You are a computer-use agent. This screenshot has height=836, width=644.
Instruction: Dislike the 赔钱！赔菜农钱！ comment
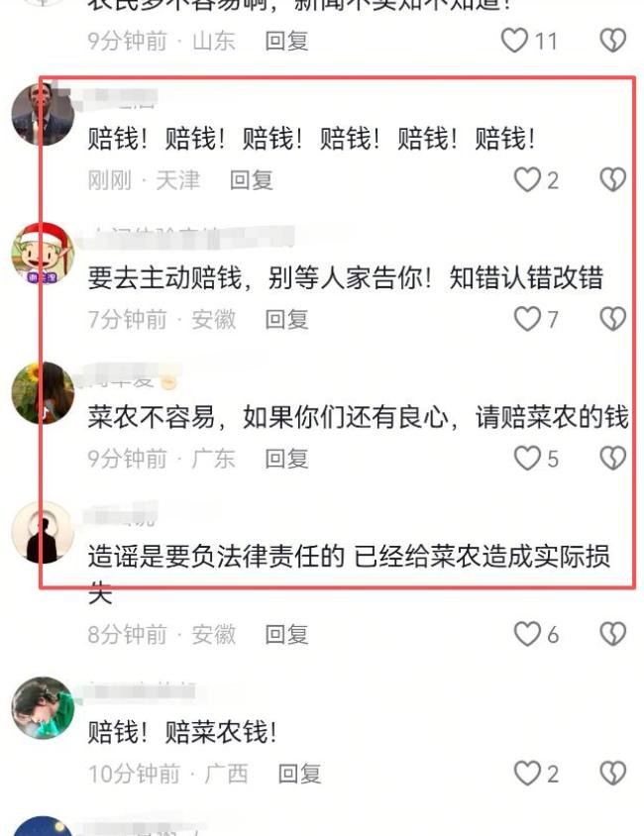click(x=613, y=773)
